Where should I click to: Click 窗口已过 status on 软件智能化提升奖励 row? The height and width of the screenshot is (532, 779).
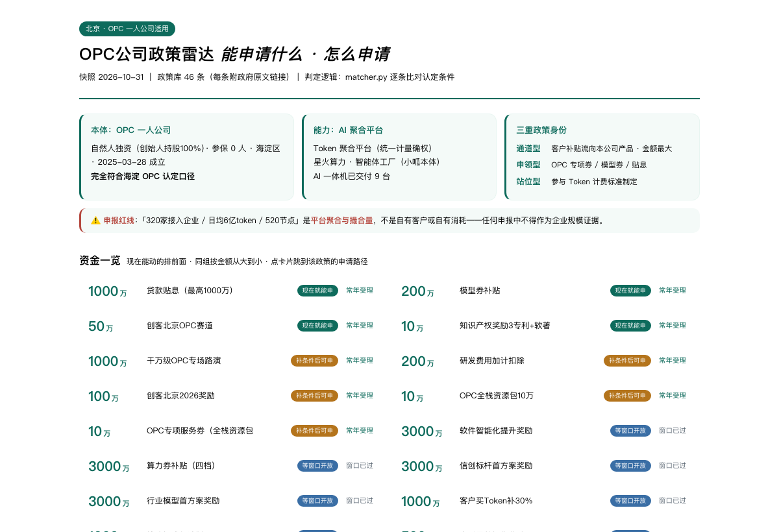673,431
